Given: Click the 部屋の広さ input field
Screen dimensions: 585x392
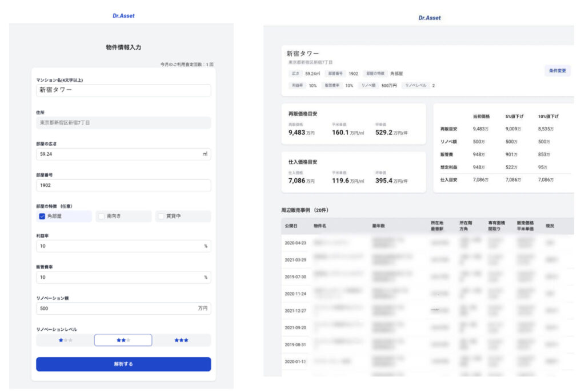Looking at the screenshot, I should pos(123,154).
